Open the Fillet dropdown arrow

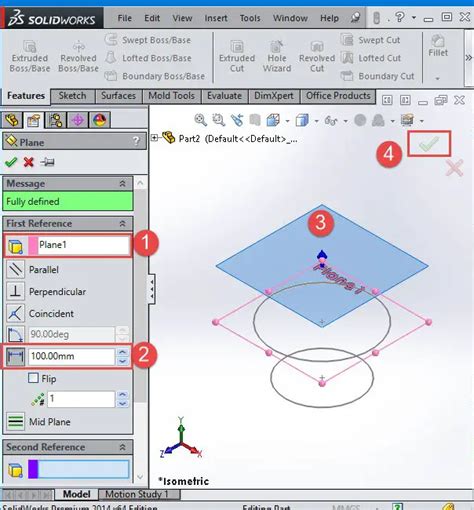[x=438, y=79]
